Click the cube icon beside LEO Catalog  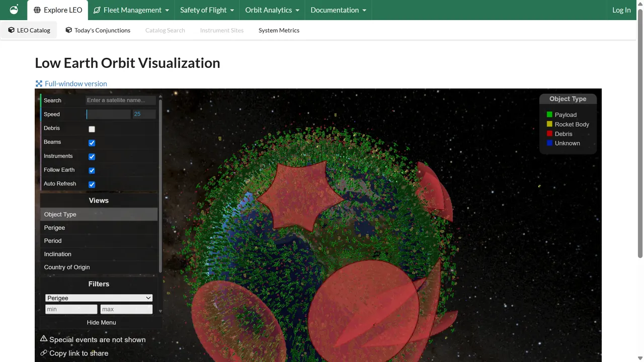click(11, 30)
